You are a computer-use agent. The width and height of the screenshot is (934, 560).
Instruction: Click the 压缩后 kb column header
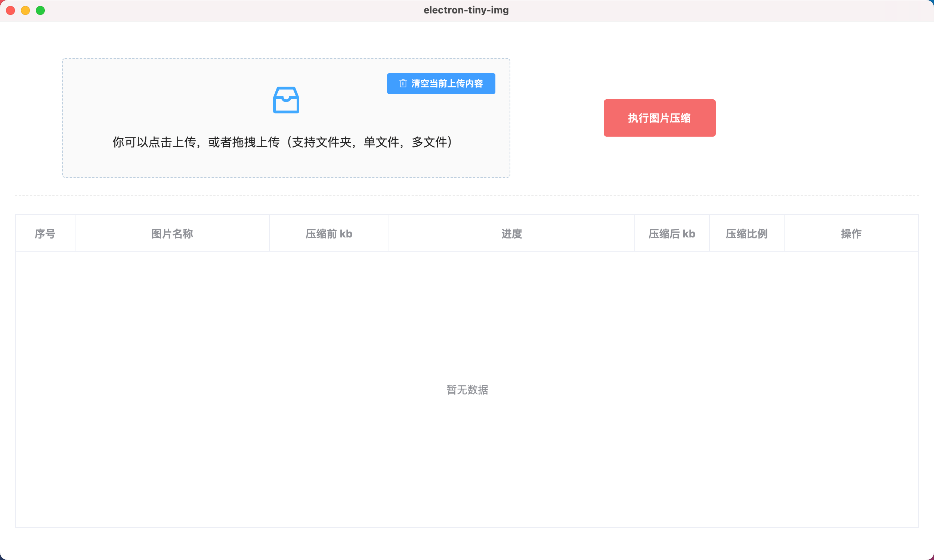tap(672, 234)
